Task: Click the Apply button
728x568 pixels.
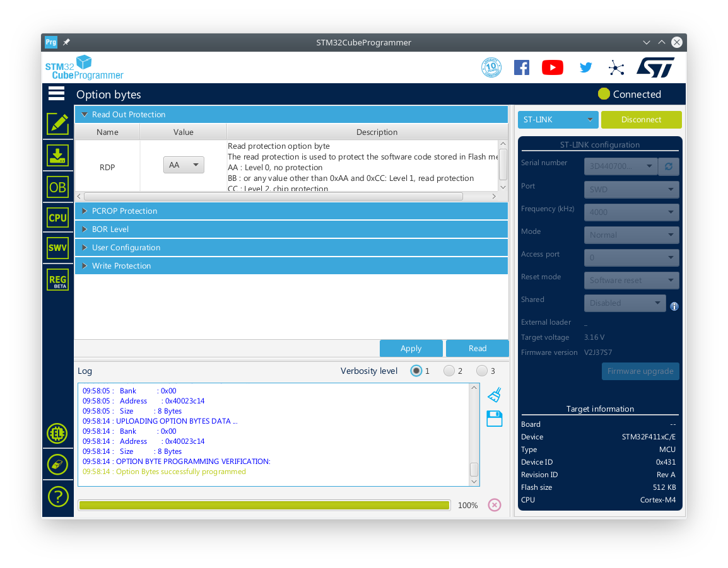Action: [x=411, y=349]
